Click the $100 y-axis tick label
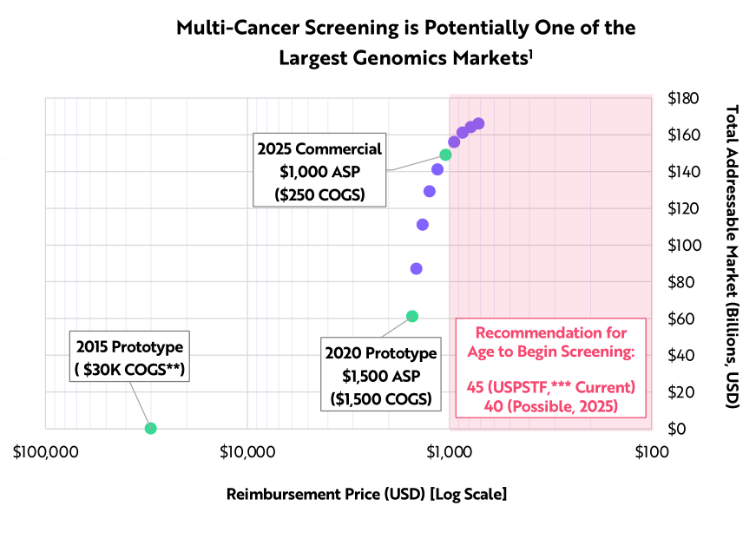The height and width of the screenshot is (539, 756). click(683, 246)
